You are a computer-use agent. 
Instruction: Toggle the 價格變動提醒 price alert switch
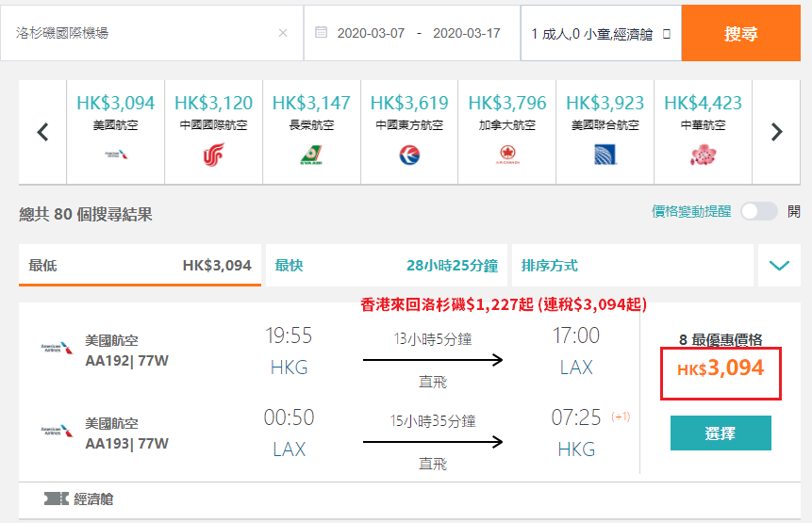(758, 211)
